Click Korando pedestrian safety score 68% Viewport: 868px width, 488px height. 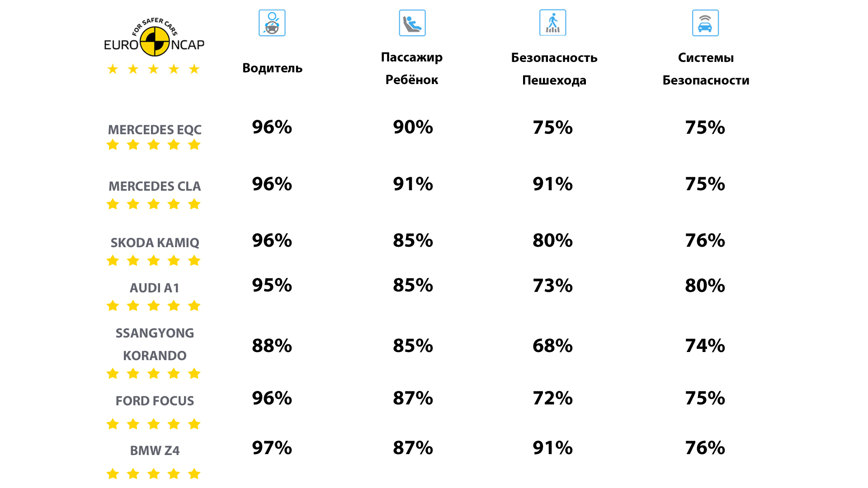552,346
